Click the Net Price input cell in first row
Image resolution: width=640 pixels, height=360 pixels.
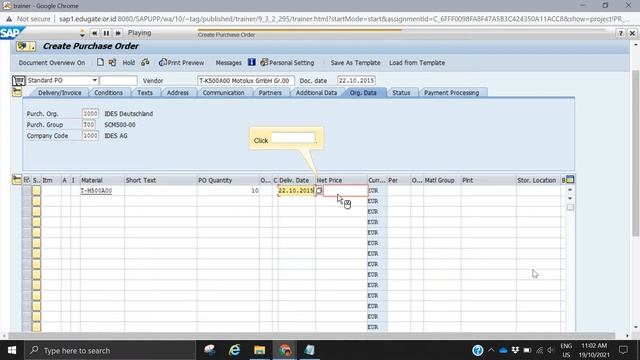coord(345,191)
